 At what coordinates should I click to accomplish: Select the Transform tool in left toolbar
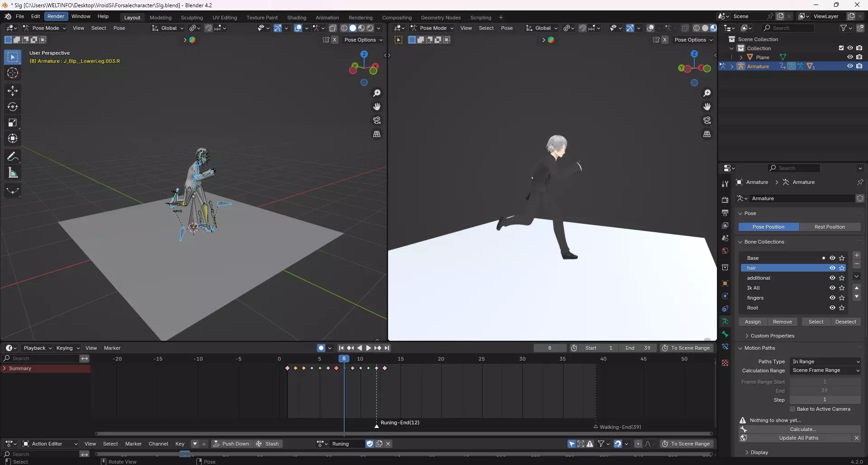13,138
